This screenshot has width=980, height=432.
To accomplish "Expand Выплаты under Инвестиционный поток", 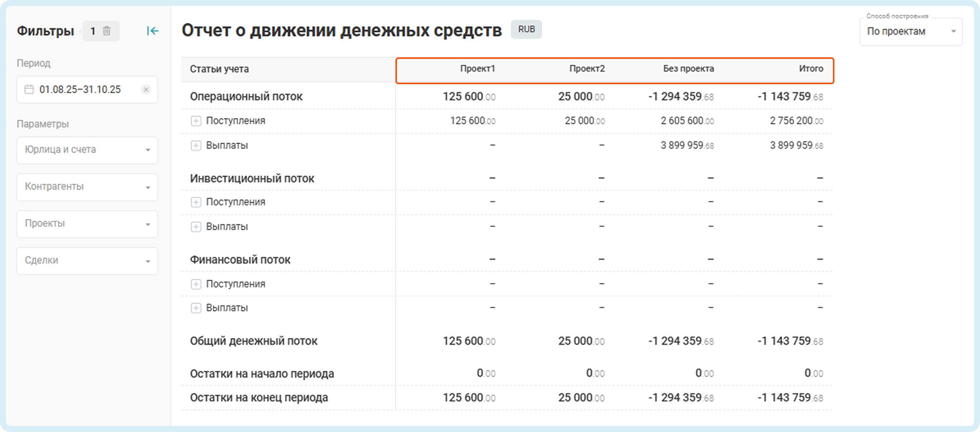I will (196, 227).
